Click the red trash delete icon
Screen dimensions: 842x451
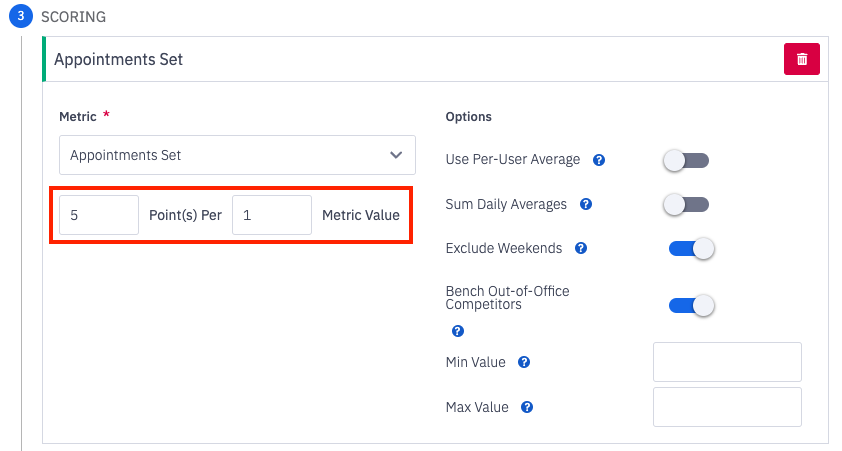pos(801,59)
